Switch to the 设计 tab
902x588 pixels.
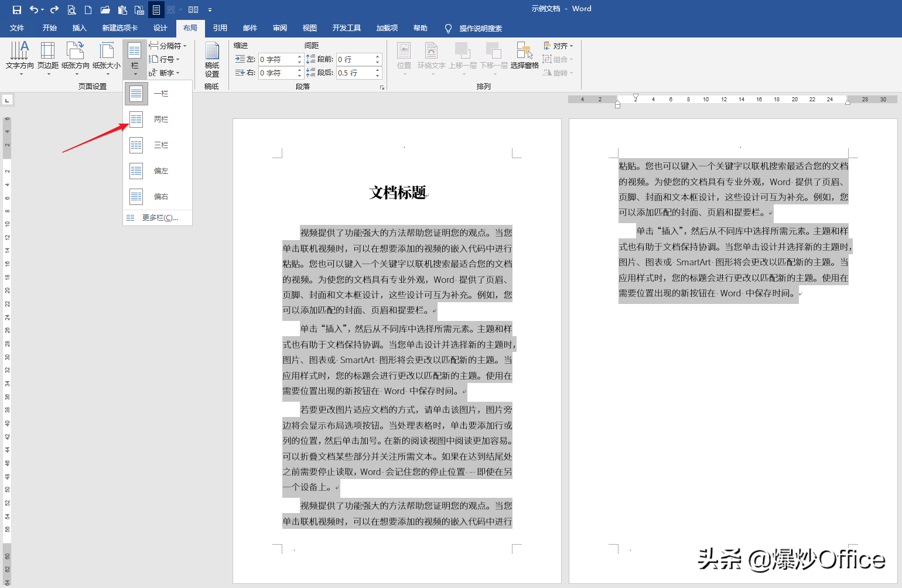pos(160,28)
